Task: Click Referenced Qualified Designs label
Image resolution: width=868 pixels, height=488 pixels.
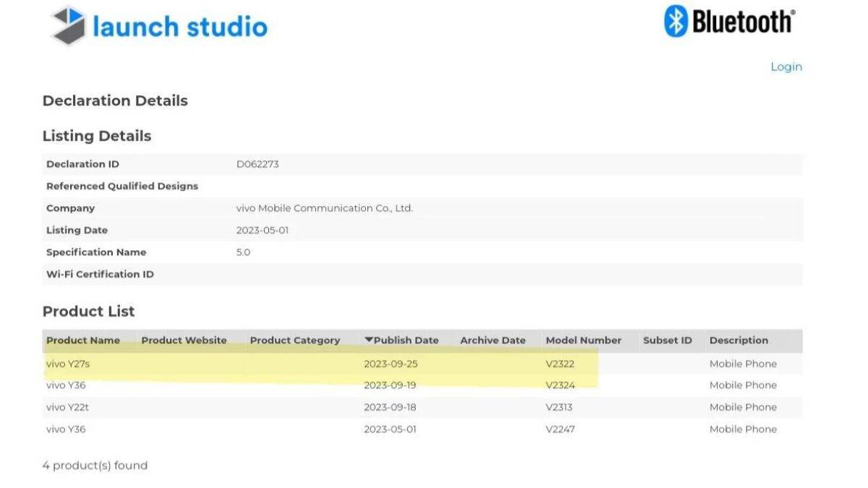Action: coord(122,186)
